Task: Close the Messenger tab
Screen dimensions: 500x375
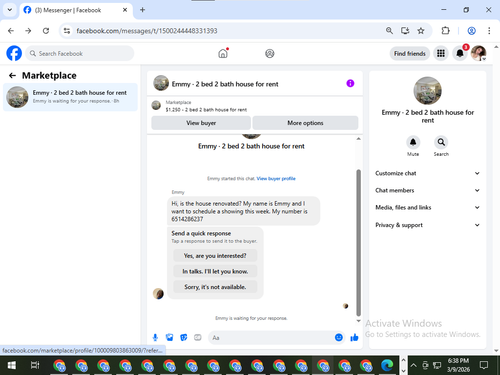Action: point(125,10)
